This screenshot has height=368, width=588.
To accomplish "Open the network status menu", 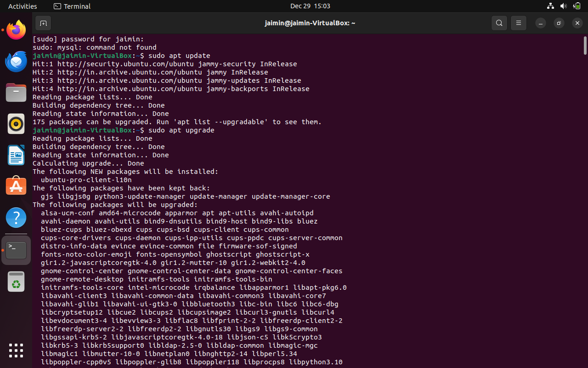I will [x=550, y=6].
